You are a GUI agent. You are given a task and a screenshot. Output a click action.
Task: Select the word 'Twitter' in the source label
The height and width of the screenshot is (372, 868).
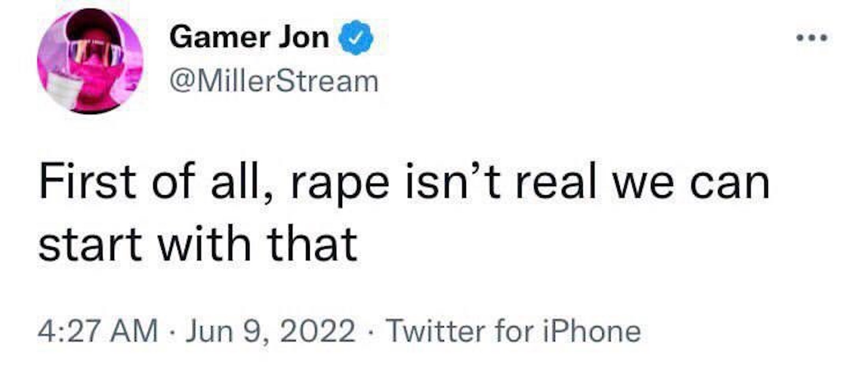(437, 331)
